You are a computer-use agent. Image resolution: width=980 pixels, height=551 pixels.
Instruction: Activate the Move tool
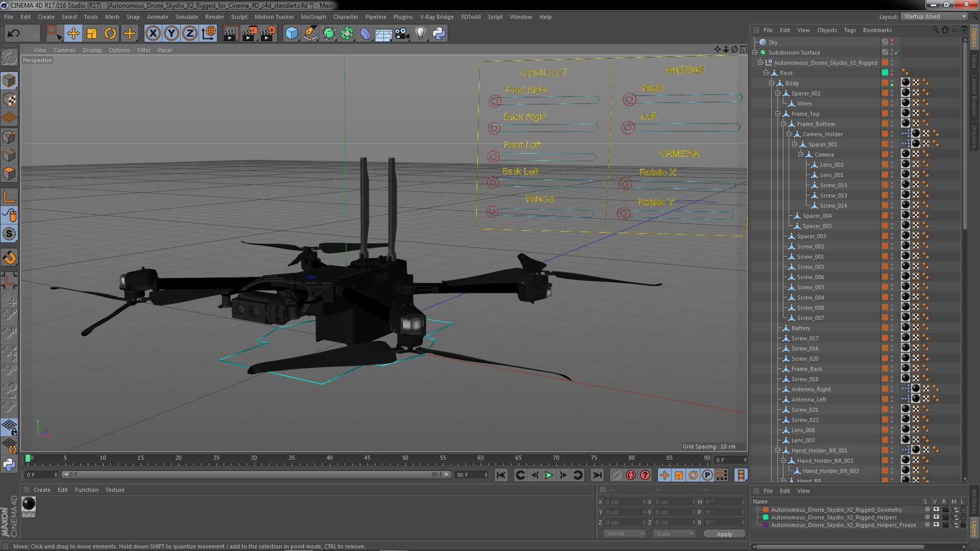tap(73, 34)
